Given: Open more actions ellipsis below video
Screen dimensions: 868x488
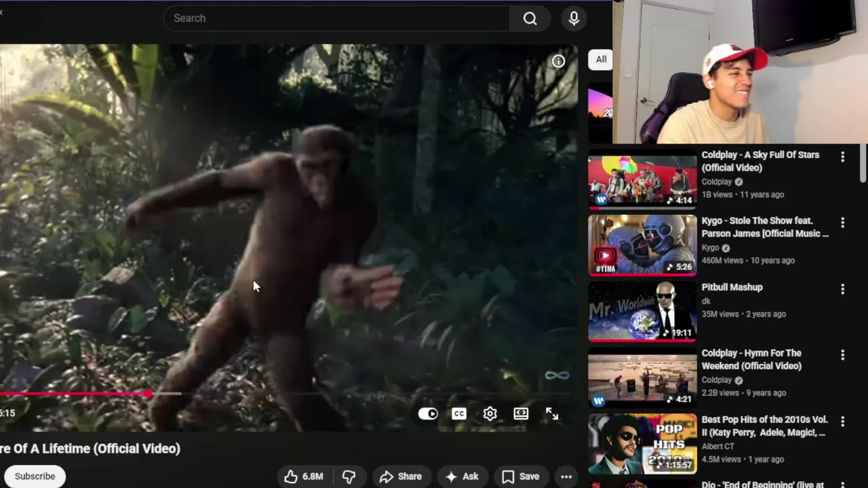Looking at the screenshot, I should click(x=566, y=476).
